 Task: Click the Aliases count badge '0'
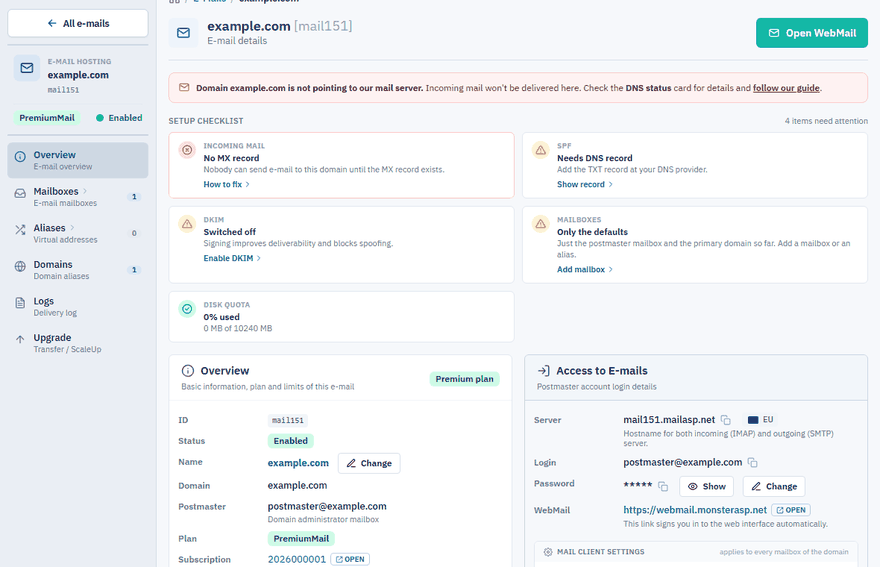tap(134, 234)
